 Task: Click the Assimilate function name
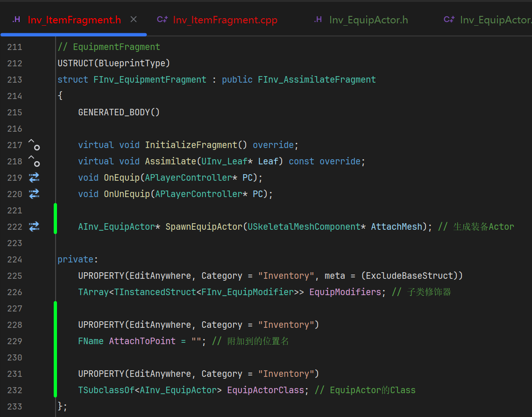pyautogui.click(x=170, y=161)
